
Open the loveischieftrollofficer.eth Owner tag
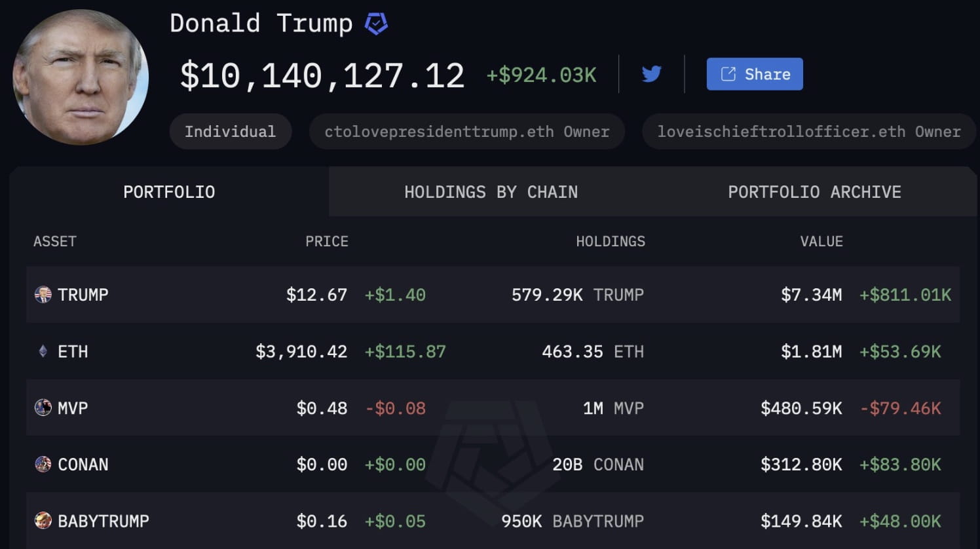point(808,131)
